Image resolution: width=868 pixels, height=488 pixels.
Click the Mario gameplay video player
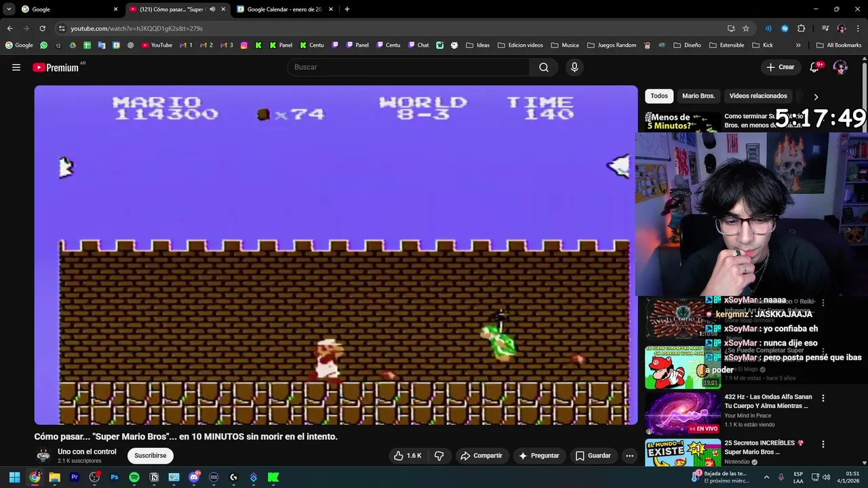click(336, 255)
